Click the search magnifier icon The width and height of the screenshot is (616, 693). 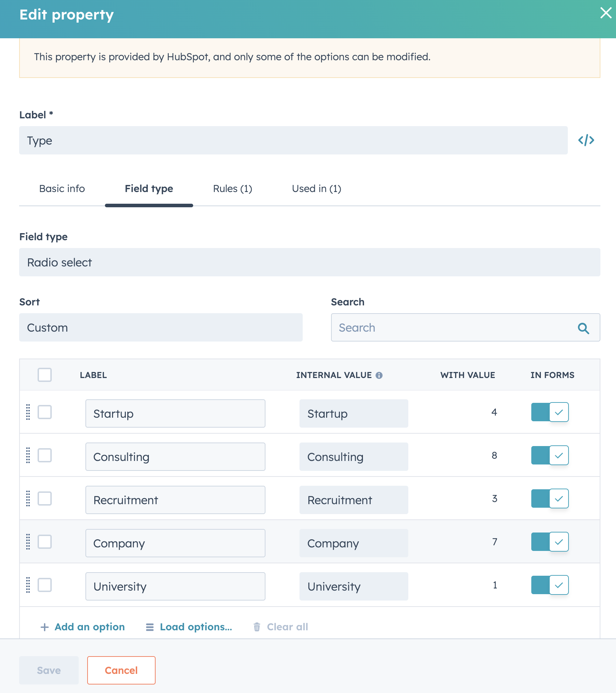click(x=583, y=328)
